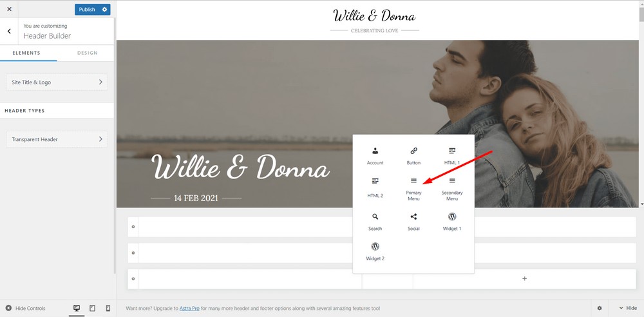Choose the HTML 1 element
644x317 pixels.
click(452, 155)
